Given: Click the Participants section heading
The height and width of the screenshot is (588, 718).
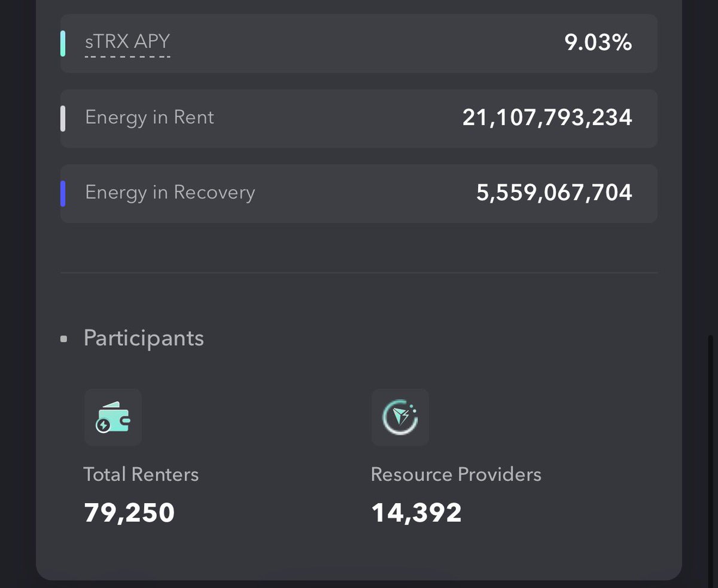Looking at the screenshot, I should [144, 339].
